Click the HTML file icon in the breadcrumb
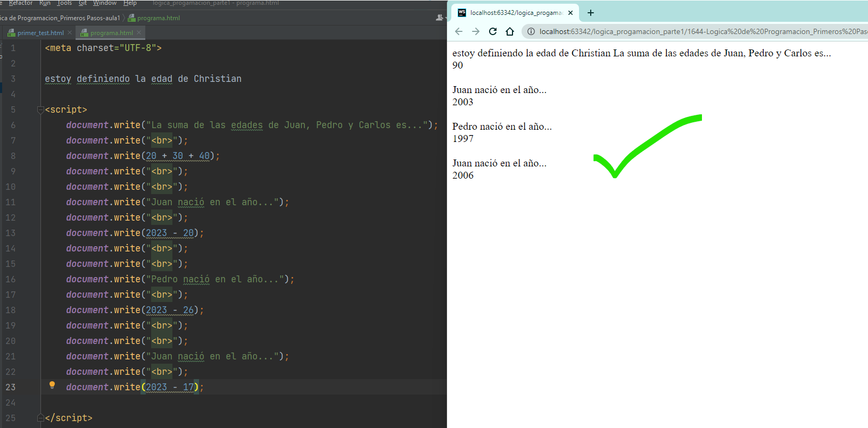This screenshot has width=868, height=428. click(131, 18)
